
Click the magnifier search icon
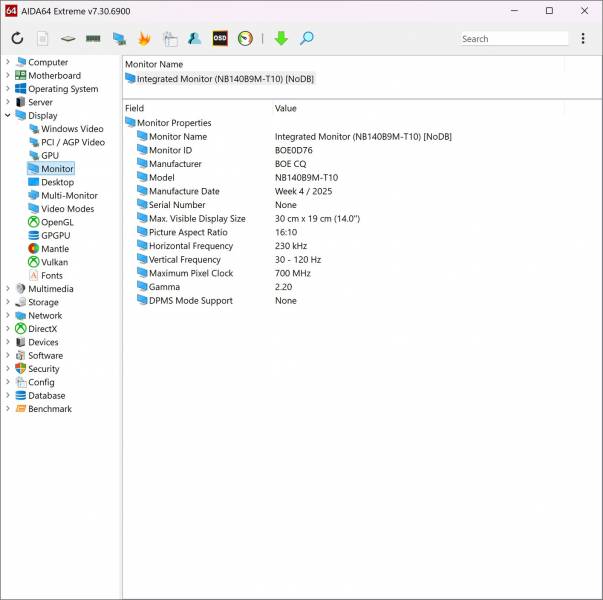click(x=306, y=38)
